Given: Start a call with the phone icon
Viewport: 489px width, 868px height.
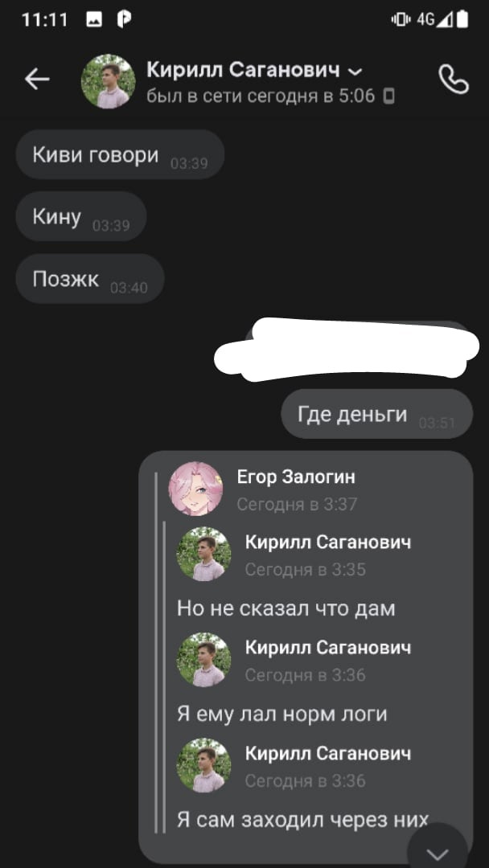Looking at the screenshot, I should pos(454,79).
